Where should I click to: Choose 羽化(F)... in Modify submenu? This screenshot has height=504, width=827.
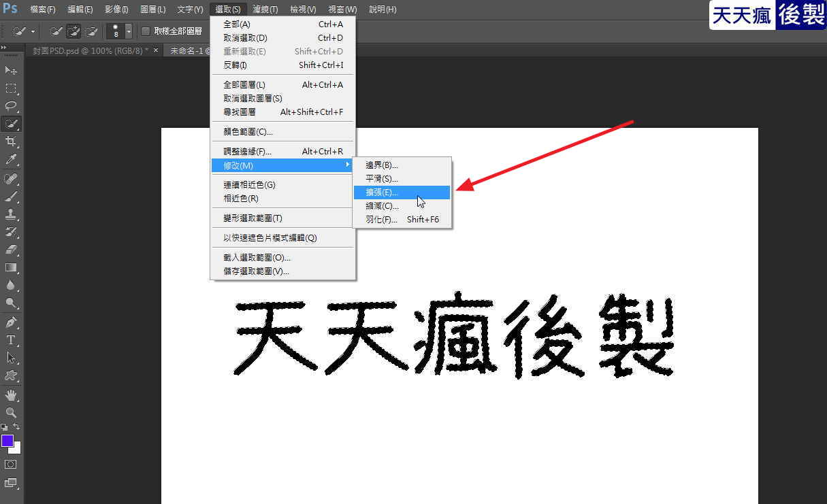(x=402, y=220)
